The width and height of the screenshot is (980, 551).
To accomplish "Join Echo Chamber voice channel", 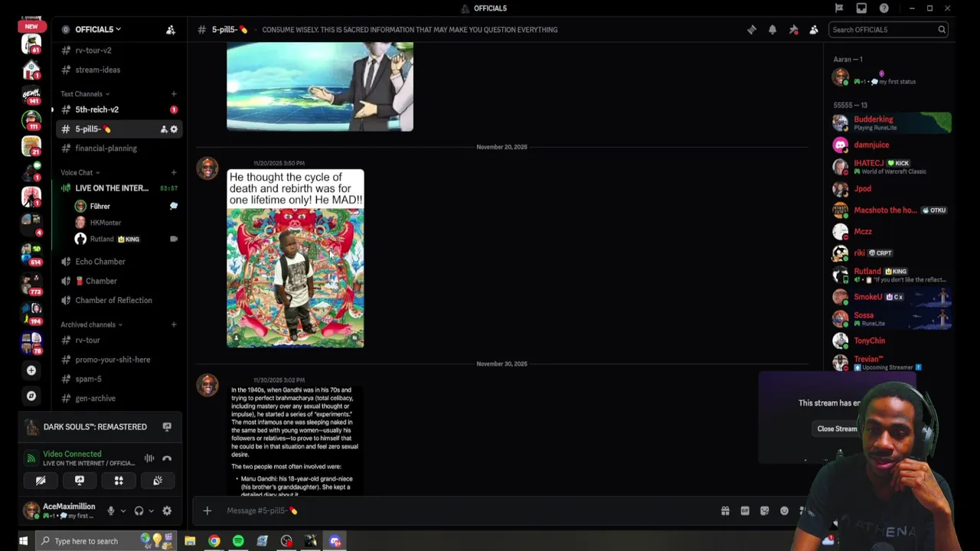I will pos(119,262).
